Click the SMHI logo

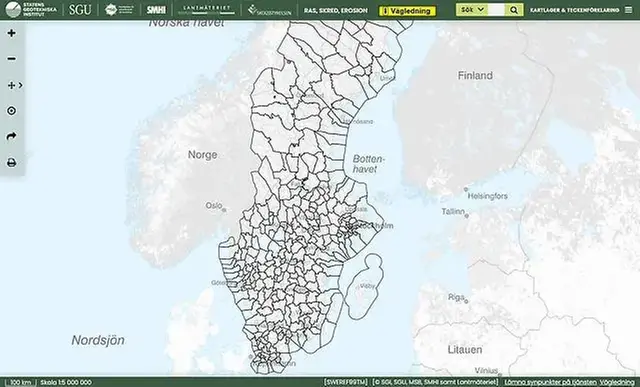[x=156, y=10]
